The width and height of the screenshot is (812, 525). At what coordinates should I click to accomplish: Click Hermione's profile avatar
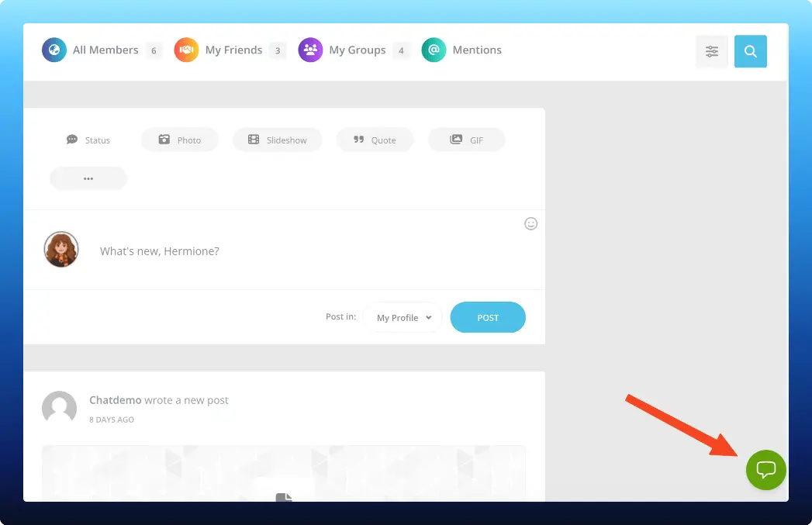tap(60, 249)
